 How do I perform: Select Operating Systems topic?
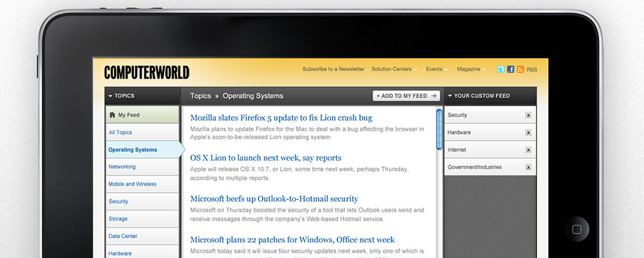[144, 150]
